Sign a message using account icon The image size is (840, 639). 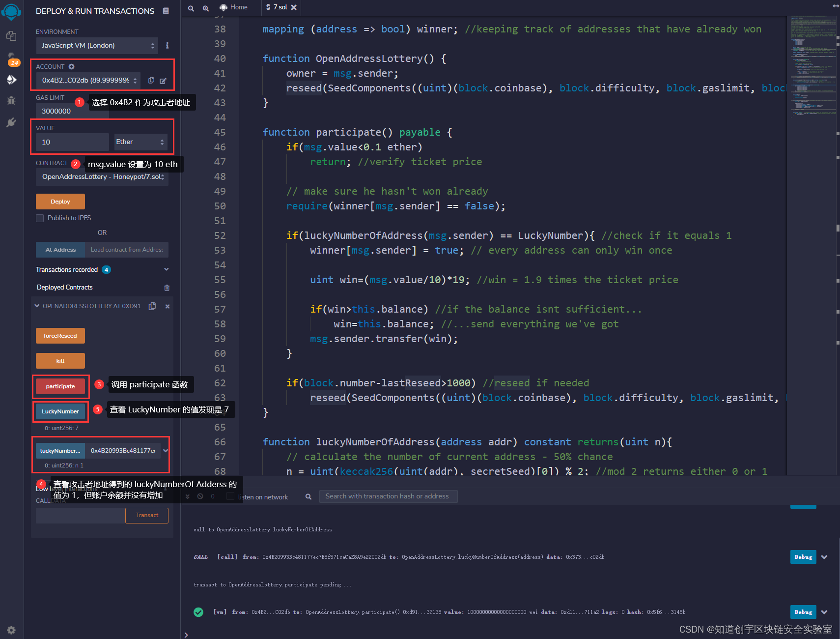(163, 81)
